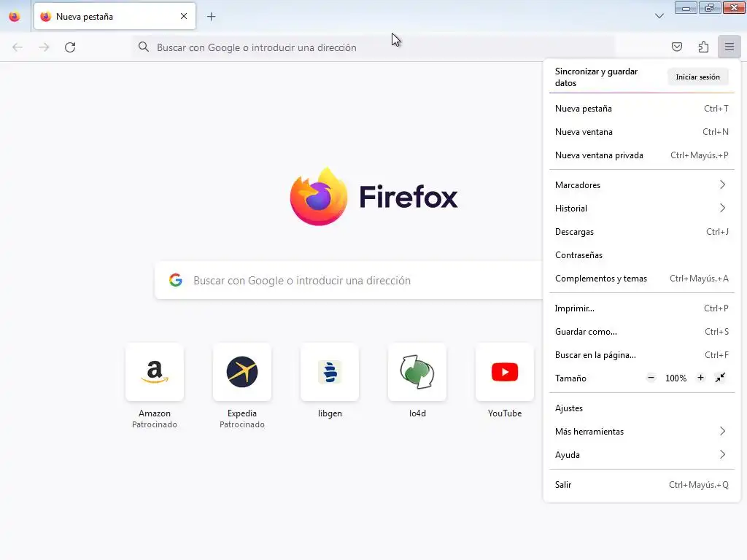Decrease zoom with minus button
747x560 pixels.
pos(651,378)
